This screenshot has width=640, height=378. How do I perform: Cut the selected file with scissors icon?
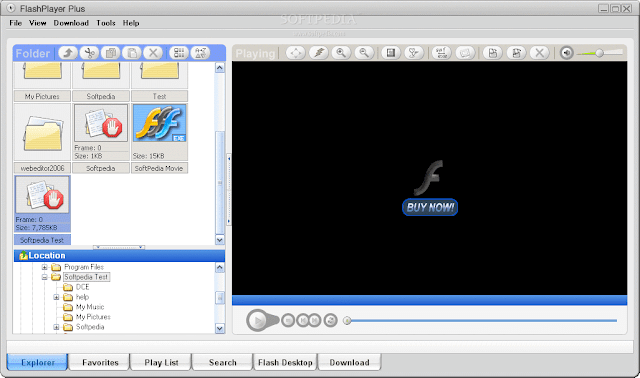click(89, 53)
